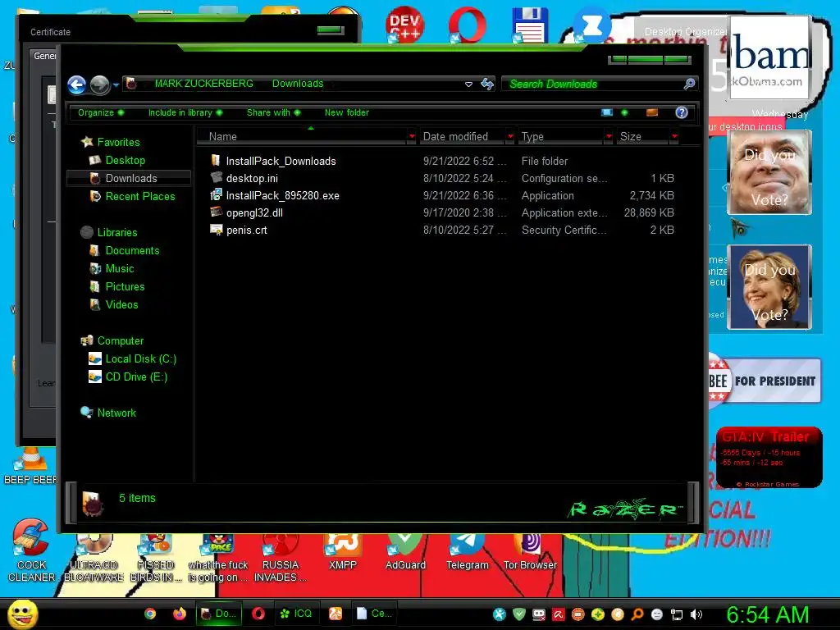
Task: Change your view using the view icon
Action: click(x=607, y=112)
